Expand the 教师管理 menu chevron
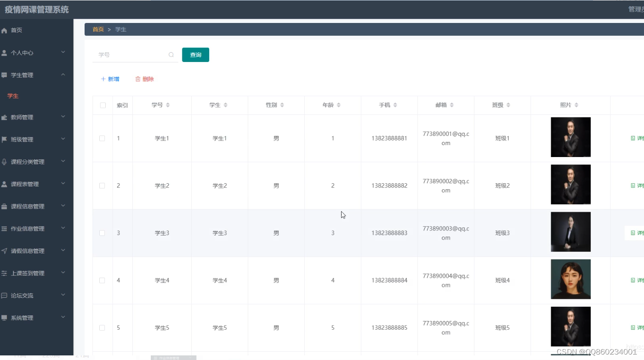 [63, 117]
